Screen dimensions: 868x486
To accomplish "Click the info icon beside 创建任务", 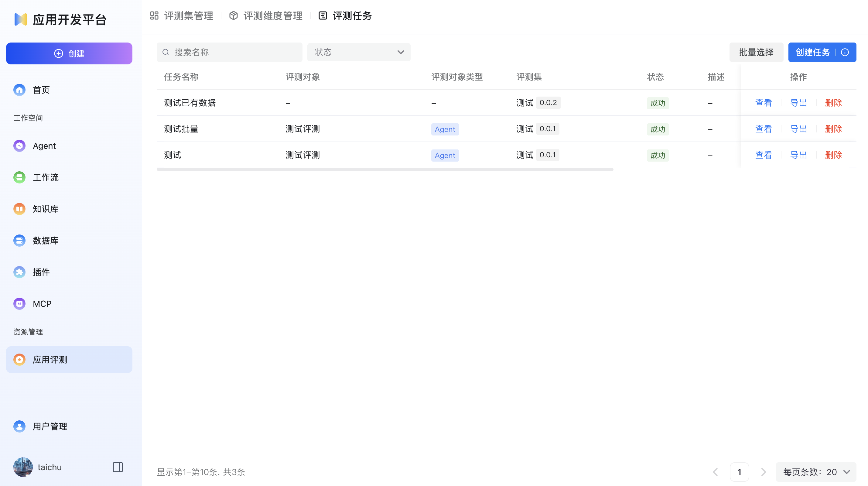I will point(845,52).
